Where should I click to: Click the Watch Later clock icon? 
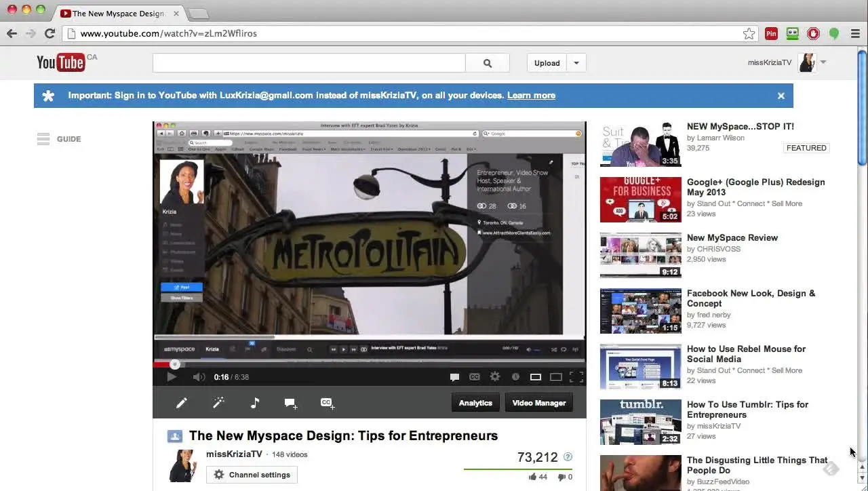[515, 377]
